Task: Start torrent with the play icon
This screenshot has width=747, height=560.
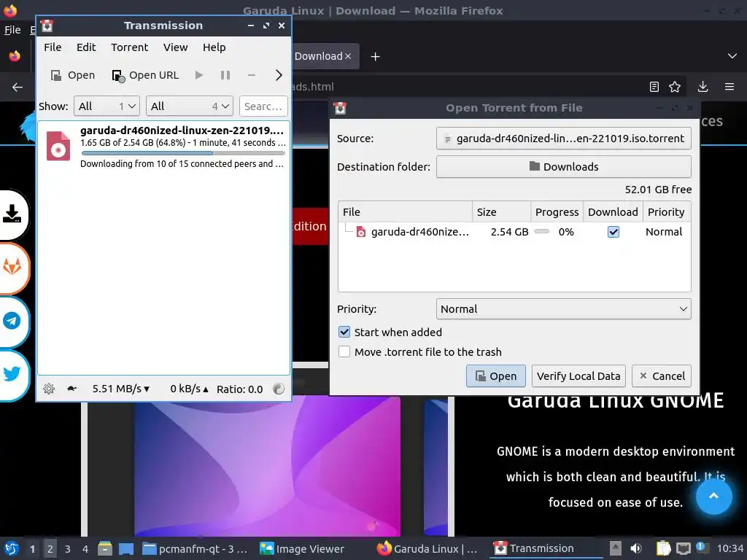Action: pos(199,75)
